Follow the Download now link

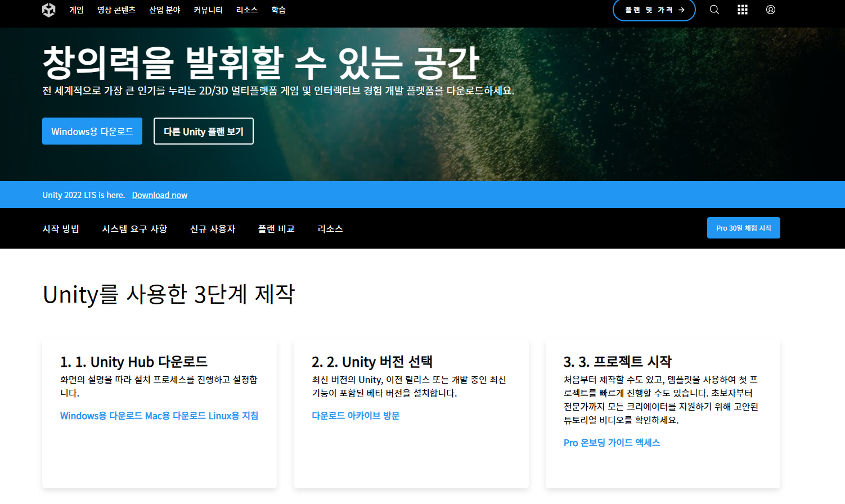click(x=160, y=195)
